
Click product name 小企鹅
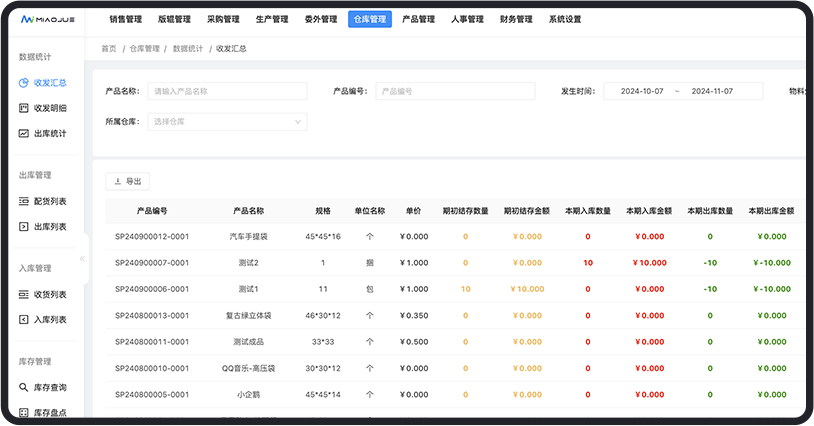pyautogui.click(x=248, y=395)
